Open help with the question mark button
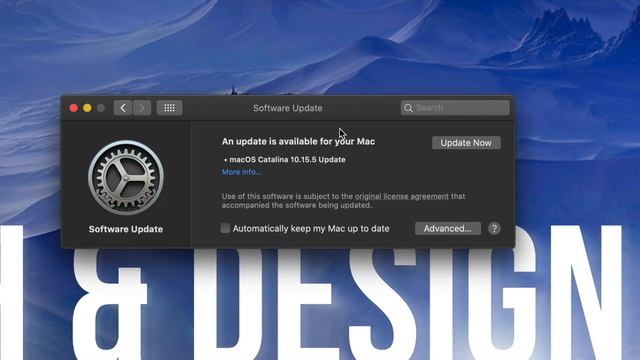The image size is (640, 360). point(494,229)
